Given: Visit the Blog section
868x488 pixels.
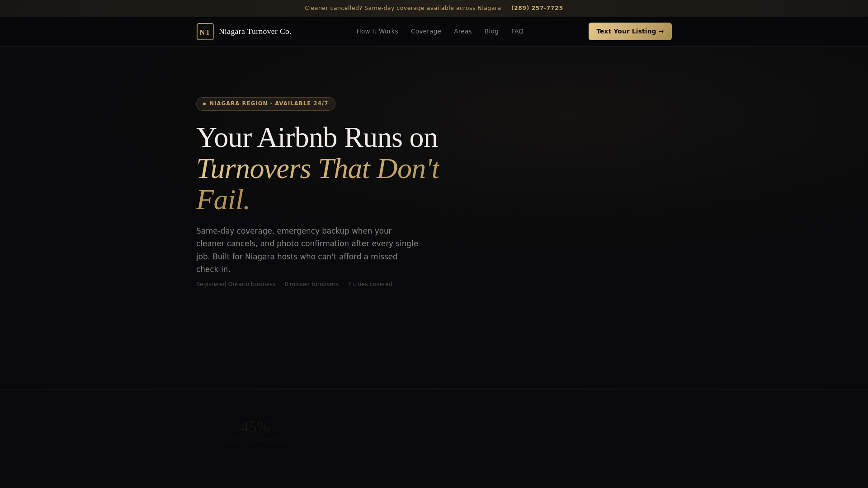Looking at the screenshot, I should pos(491,31).
